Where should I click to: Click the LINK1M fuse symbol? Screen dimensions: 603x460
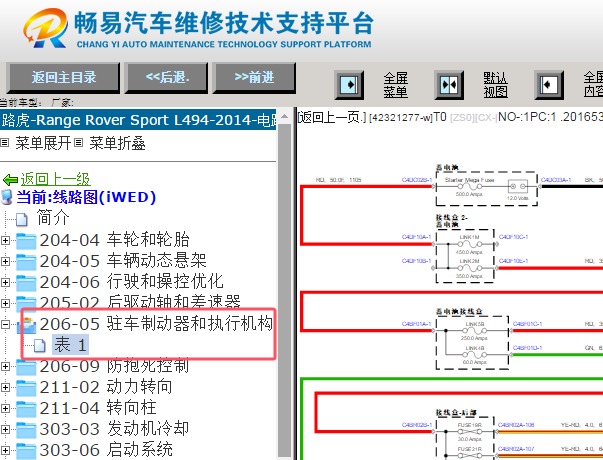(x=469, y=244)
